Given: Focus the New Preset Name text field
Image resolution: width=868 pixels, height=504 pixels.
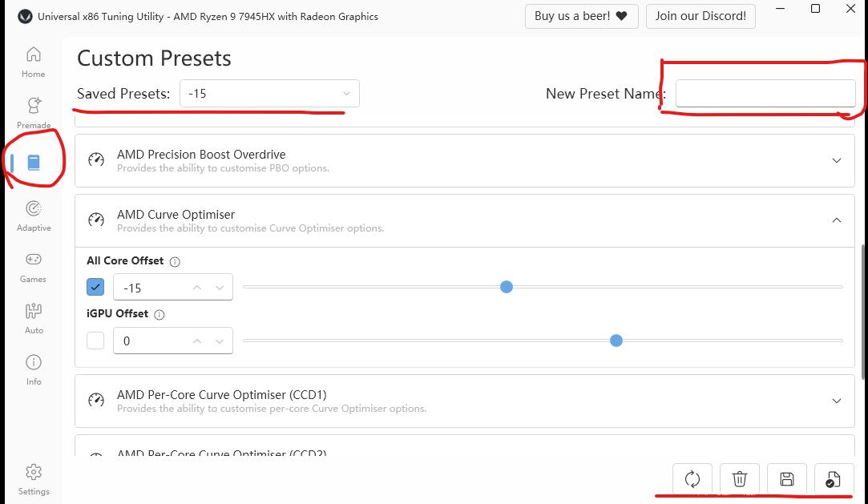Looking at the screenshot, I should pos(765,94).
